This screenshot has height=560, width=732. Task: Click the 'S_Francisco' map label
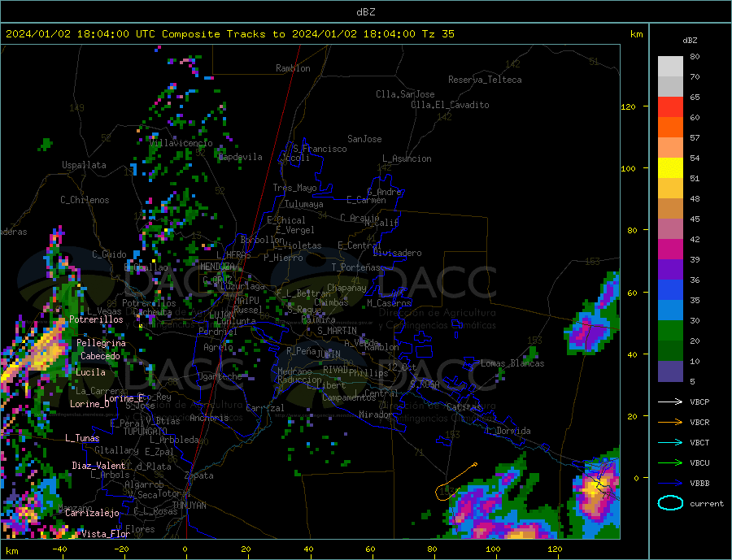(320, 149)
